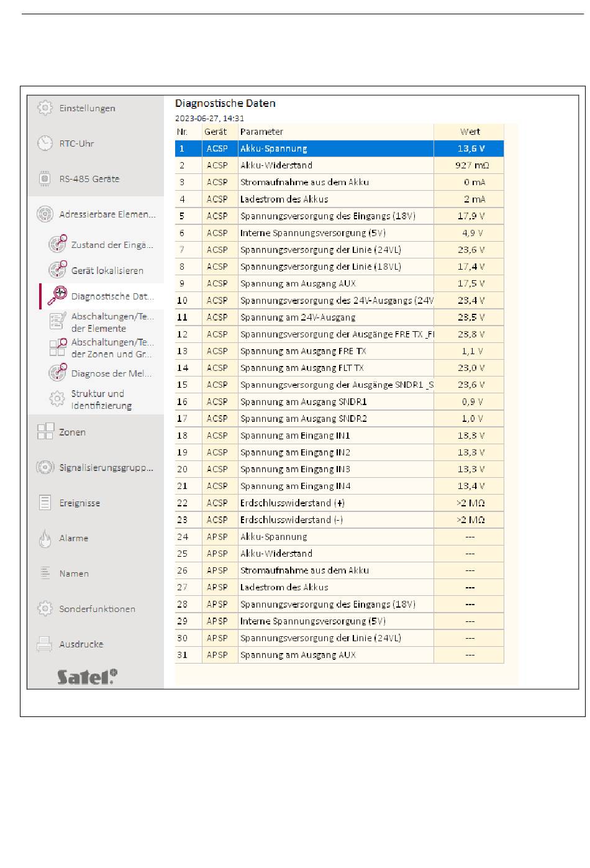The height and width of the screenshot is (868, 590).
Task: Select Erdschlusswiderstand (+) row
Action: (x=339, y=503)
